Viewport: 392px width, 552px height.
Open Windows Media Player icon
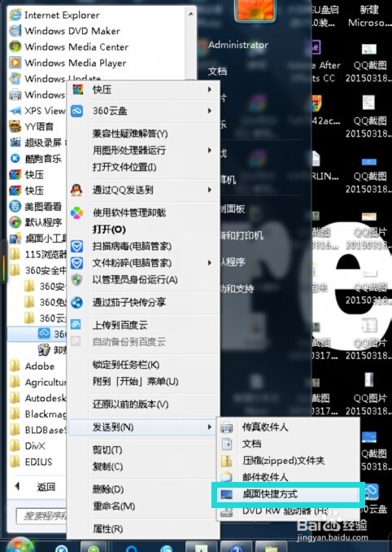coord(15,63)
